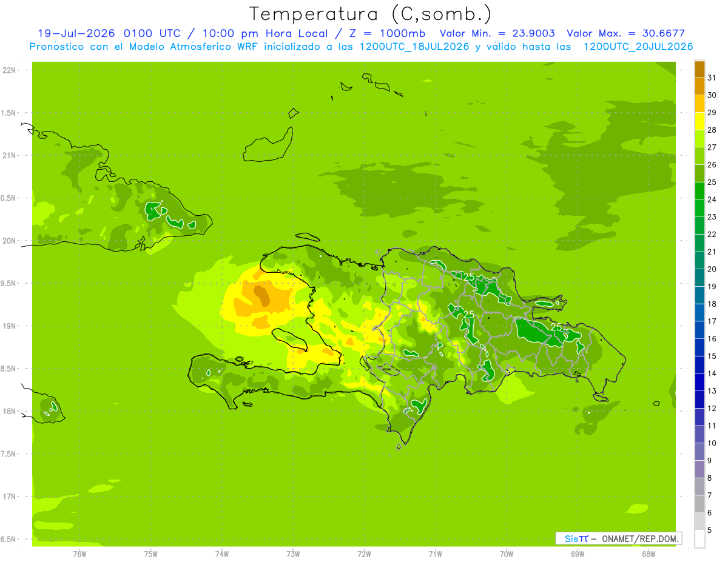Click the "27" colorbar value
The image size is (728, 562).
(712, 147)
